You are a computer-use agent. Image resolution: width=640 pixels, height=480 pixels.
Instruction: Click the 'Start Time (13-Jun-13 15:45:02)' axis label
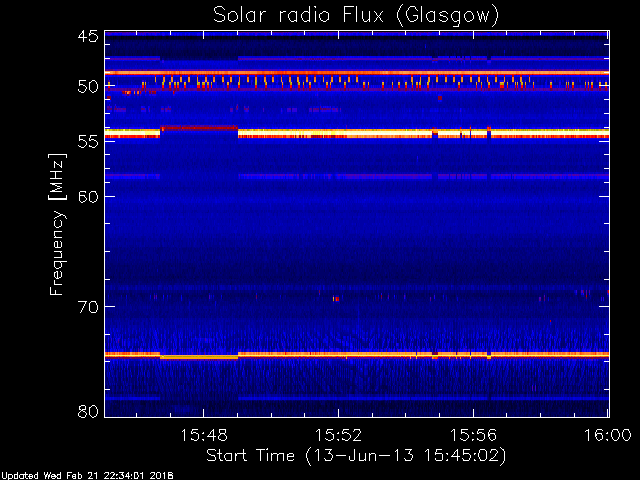tap(356, 456)
